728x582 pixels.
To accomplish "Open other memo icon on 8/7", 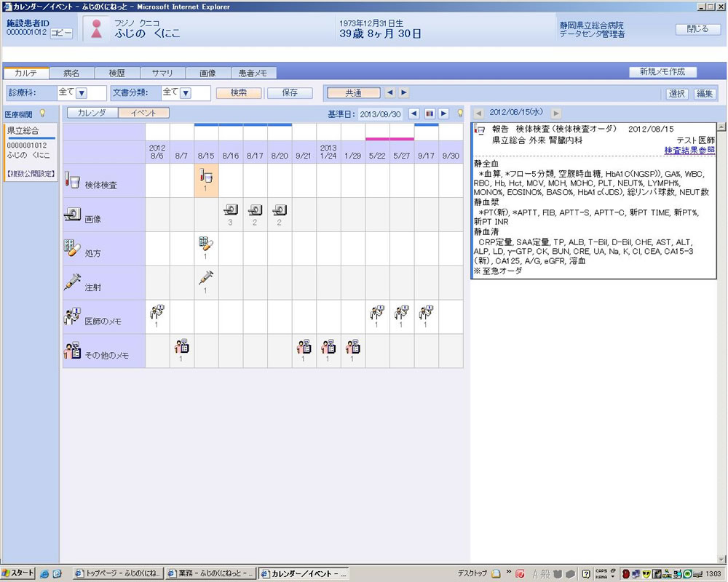I will (x=182, y=347).
